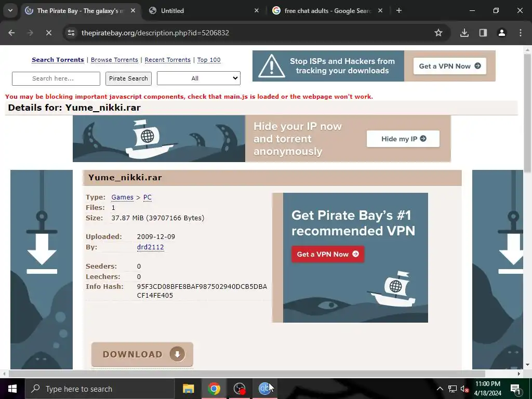Open the Windows Start menu
The width and height of the screenshot is (532, 399).
pyautogui.click(x=12, y=389)
